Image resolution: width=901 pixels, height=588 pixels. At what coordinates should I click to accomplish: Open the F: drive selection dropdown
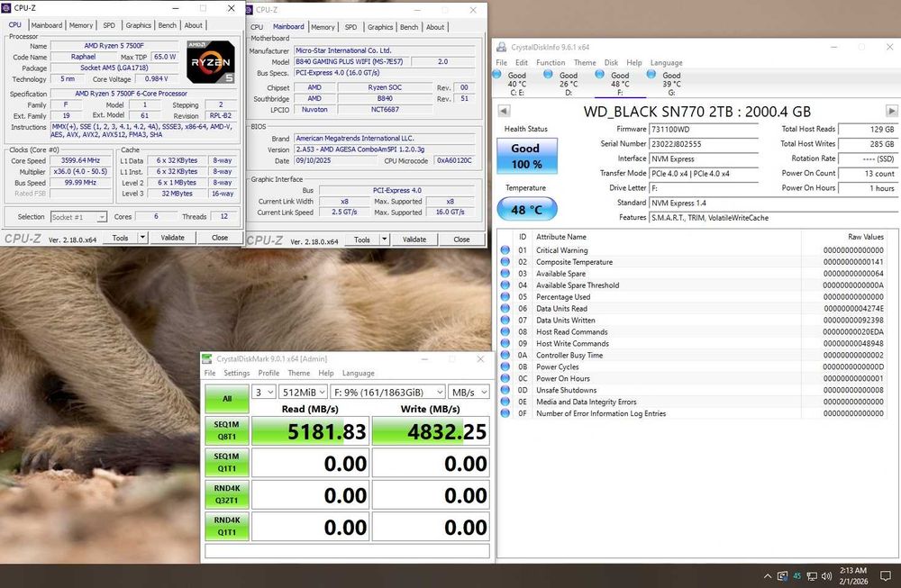click(387, 393)
